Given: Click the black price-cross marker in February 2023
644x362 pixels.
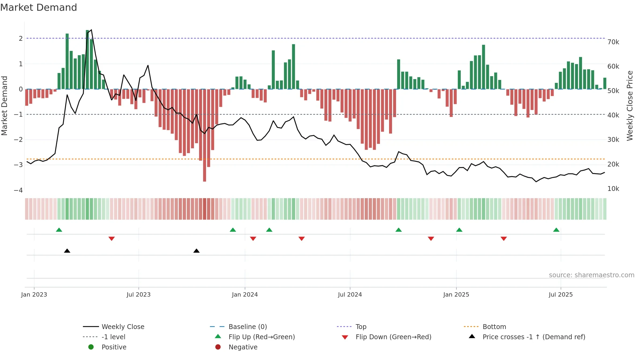Looking at the screenshot, I should [x=67, y=251].
